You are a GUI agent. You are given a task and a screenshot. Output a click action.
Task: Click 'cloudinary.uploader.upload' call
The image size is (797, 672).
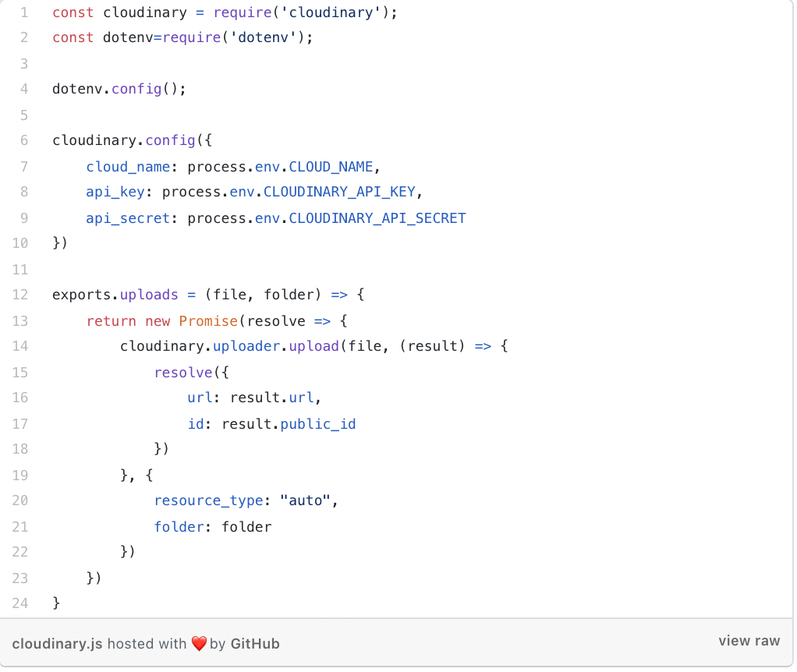[x=230, y=346]
